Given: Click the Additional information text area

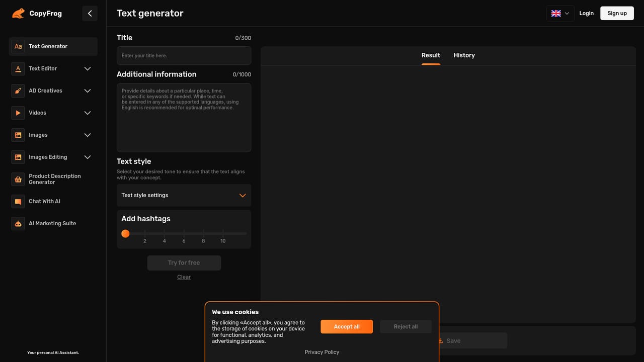Looking at the screenshot, I should [x=184, y=118].
